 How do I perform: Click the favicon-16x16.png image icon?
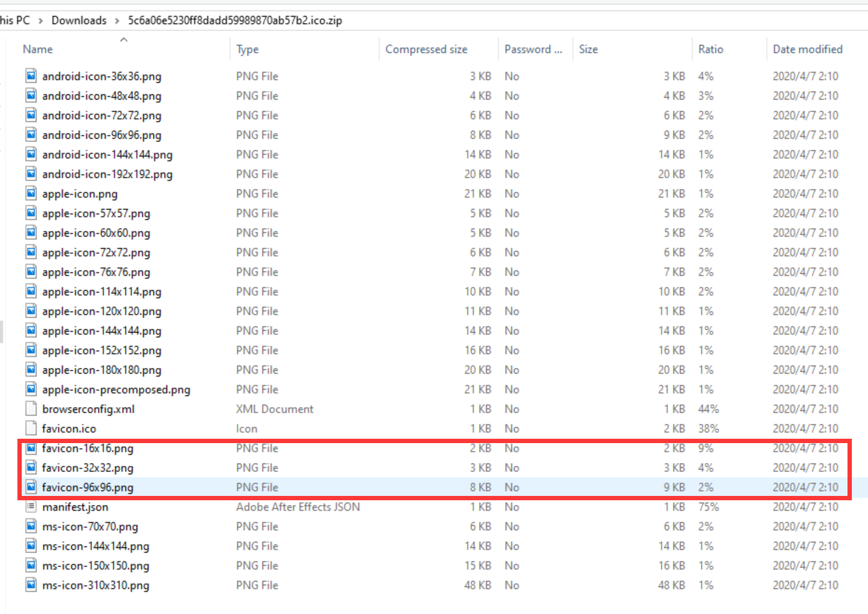tap(31, 448)
